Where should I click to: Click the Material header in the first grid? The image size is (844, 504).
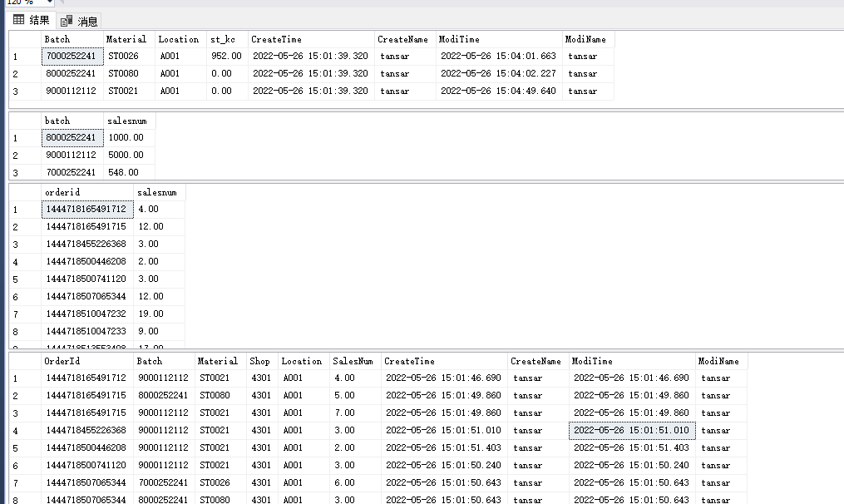click(129, 39)
